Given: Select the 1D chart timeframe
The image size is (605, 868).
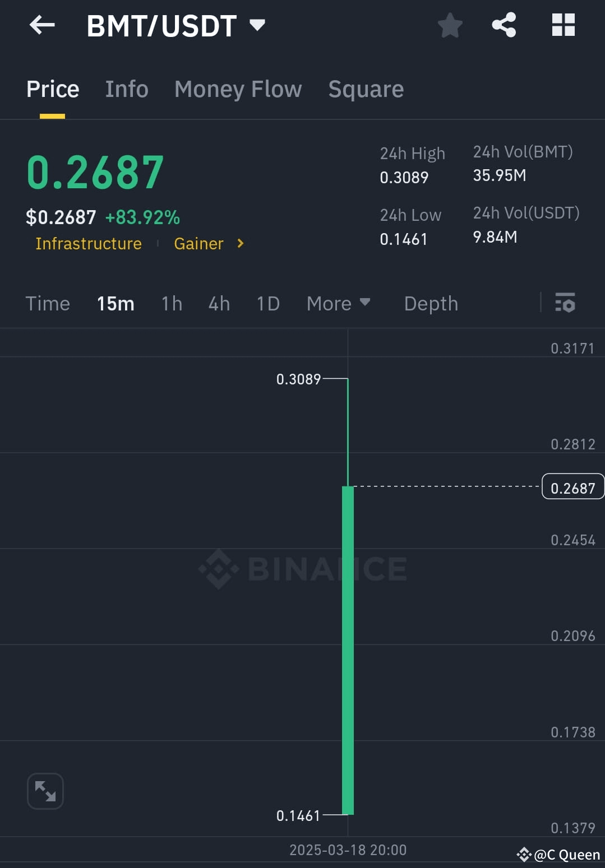Looking at the screenshot, I should coord(267,303).
